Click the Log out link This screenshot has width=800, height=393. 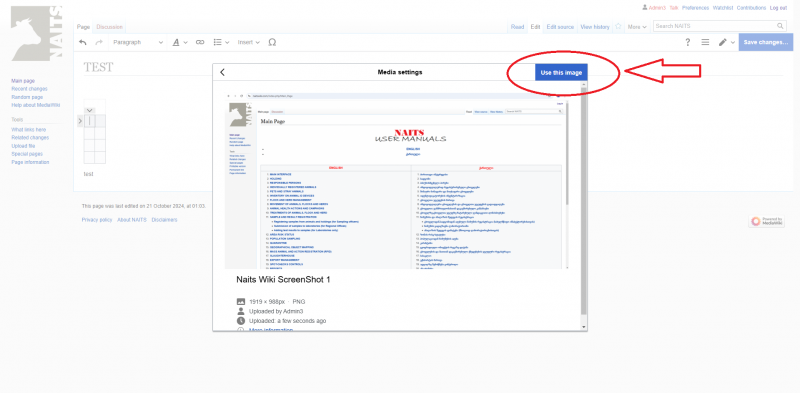(778, 8)
